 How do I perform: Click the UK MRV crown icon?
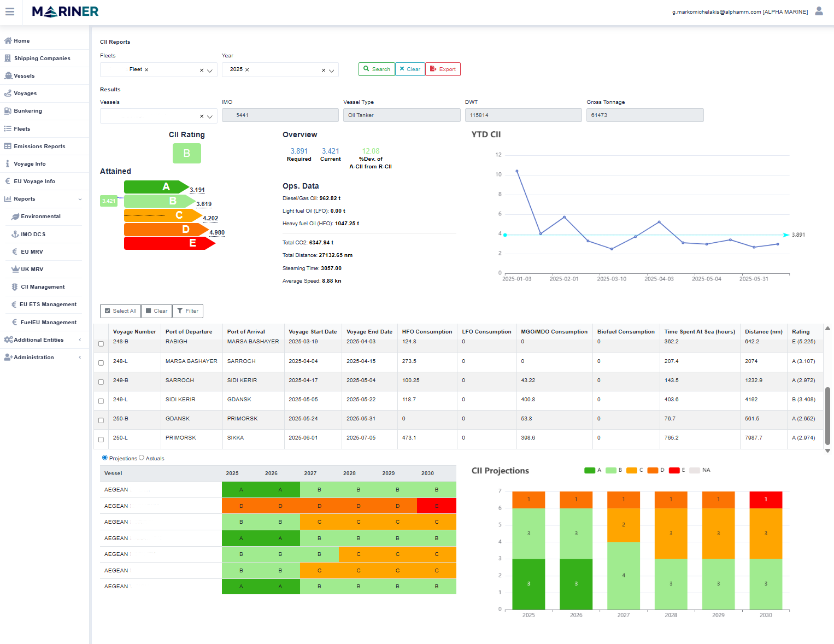tap(15, 270)
